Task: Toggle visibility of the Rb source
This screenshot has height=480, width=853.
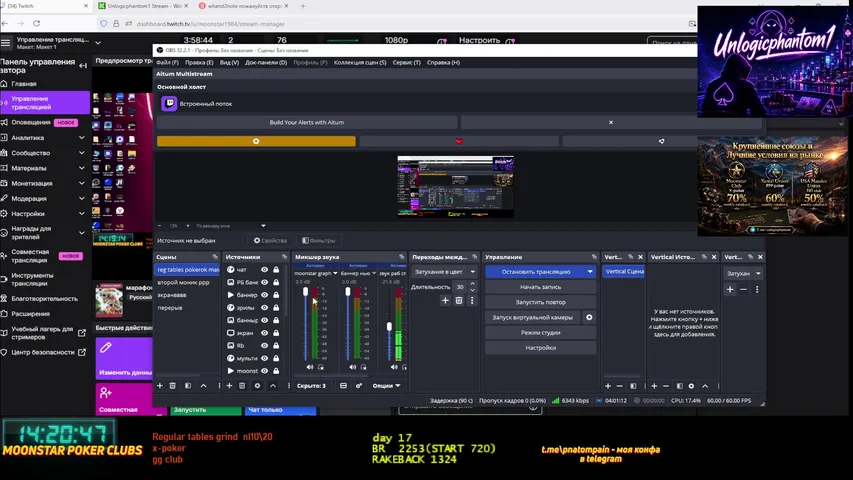Action: [x=264, y=346]
